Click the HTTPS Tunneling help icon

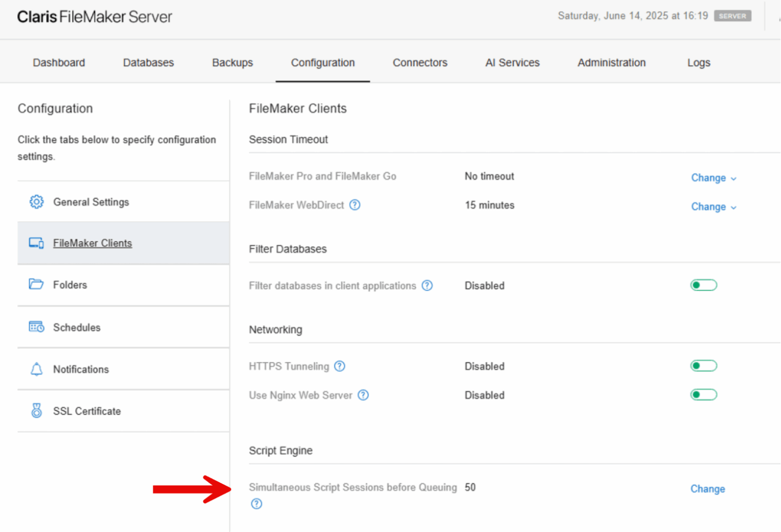339,366
